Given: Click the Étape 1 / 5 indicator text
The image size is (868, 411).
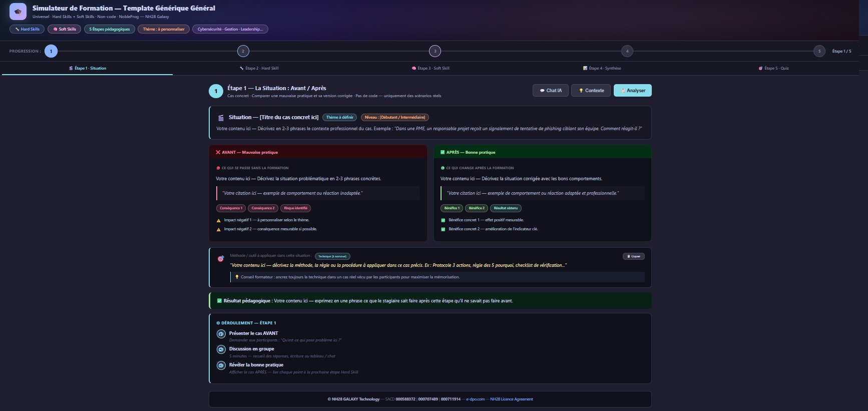Looking at the screenshot, I should coord(841,51).
